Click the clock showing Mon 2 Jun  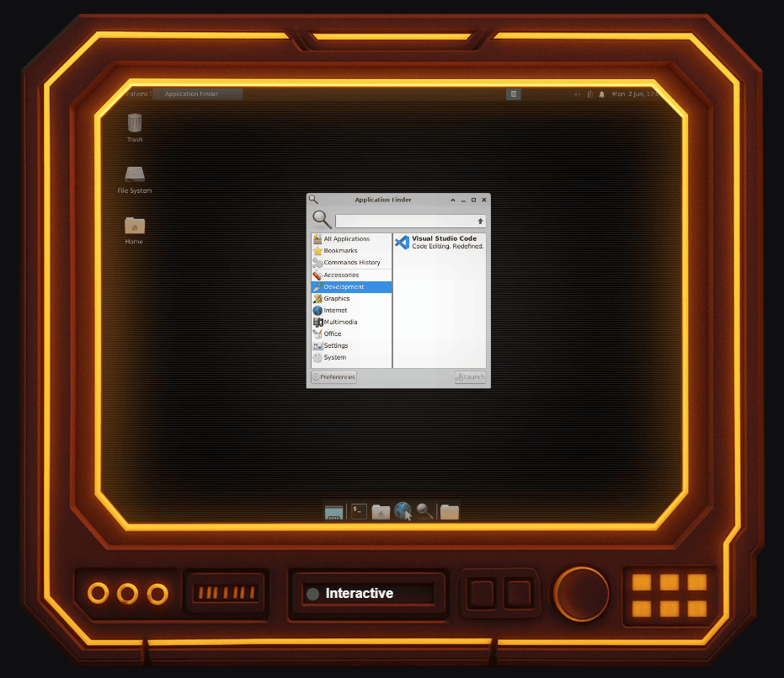(x=636, y=94)
